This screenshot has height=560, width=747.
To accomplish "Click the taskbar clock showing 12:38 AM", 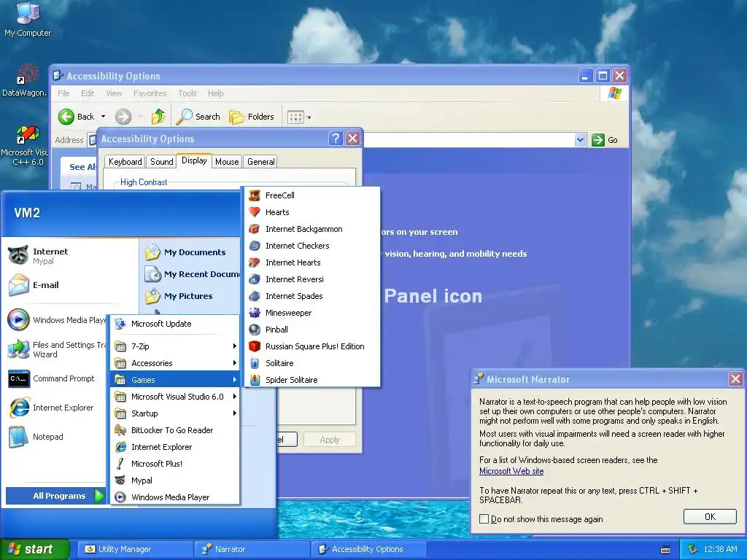I will click(720, 549).
